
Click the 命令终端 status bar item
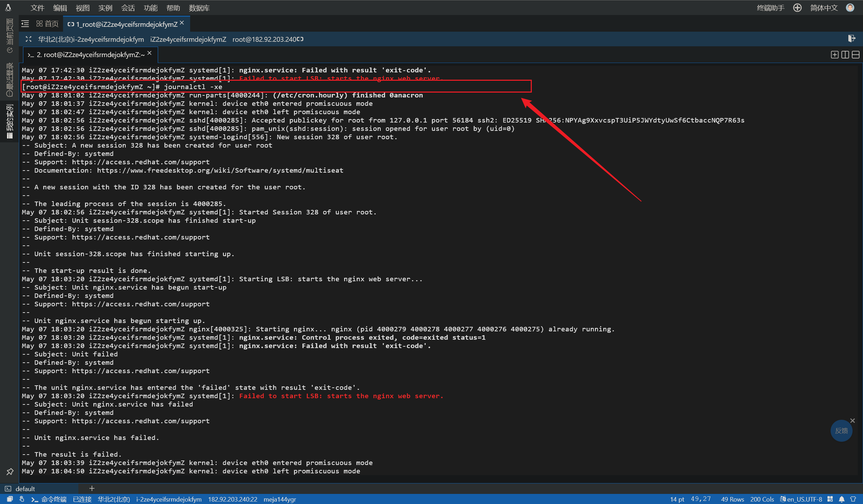[49, 499]
